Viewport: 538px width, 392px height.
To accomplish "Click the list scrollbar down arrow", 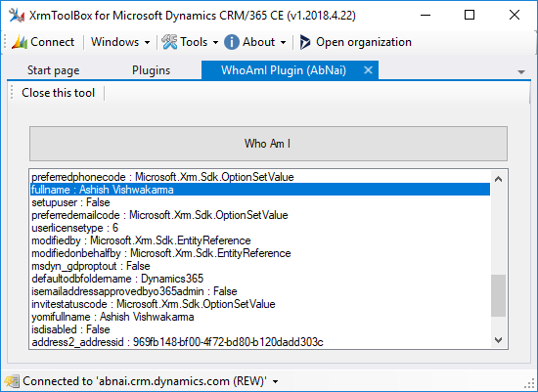I will point(499,340).
